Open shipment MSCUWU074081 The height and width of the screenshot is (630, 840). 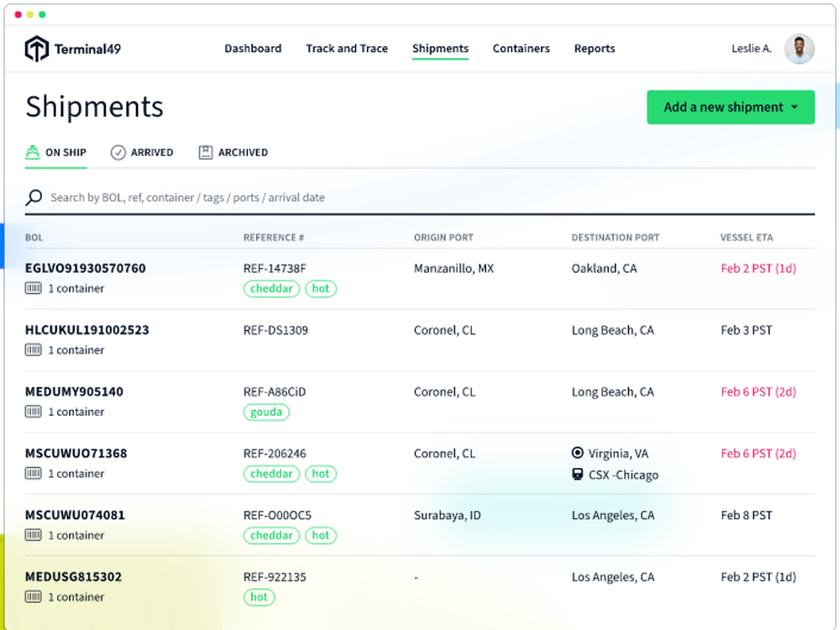pos(75,515)
